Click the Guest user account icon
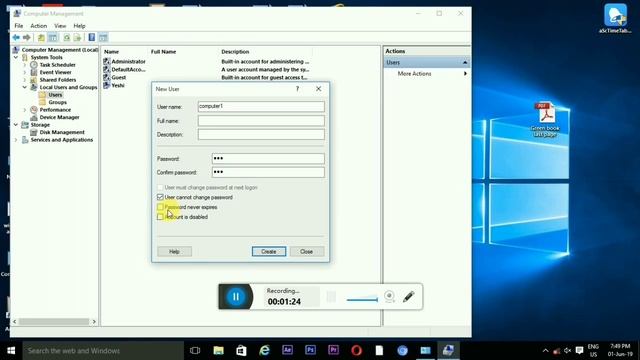The image size is (640, 360). [x=107, y=77]
